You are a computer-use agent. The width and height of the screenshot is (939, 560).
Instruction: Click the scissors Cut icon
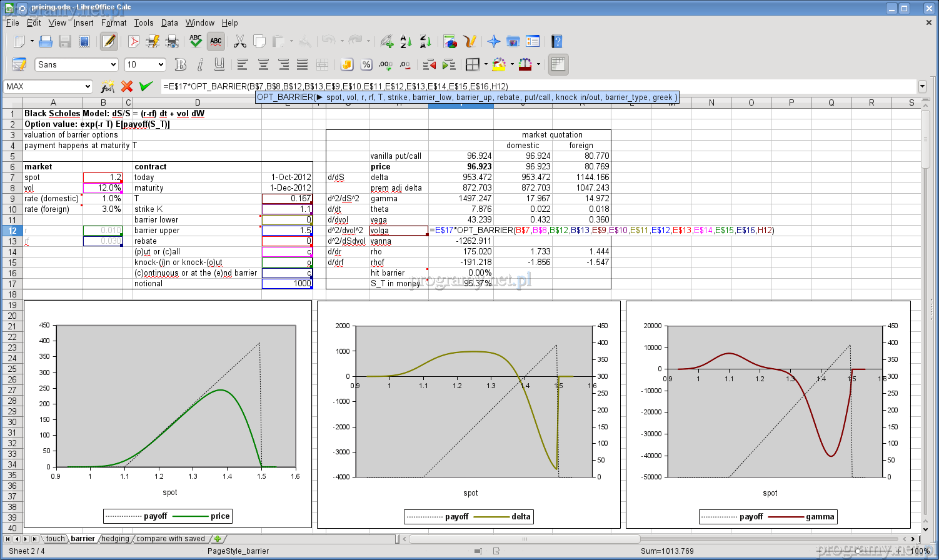[240, 42]
